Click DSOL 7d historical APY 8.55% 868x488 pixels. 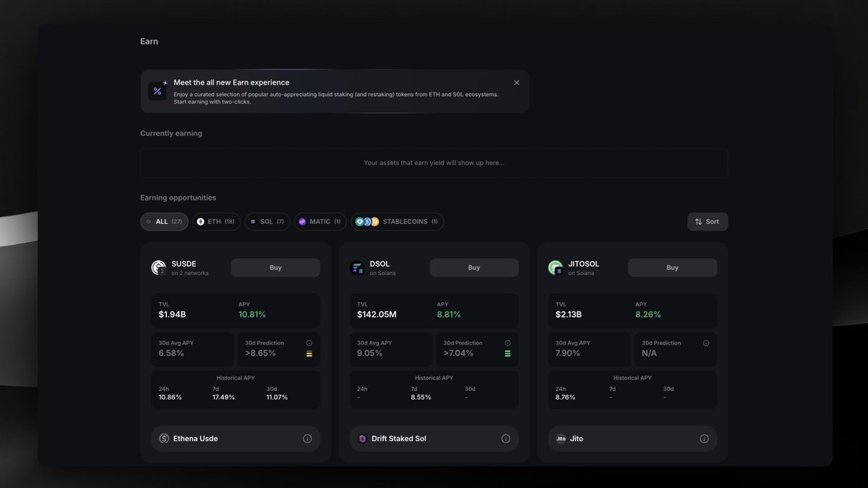(x=421, y=397)
